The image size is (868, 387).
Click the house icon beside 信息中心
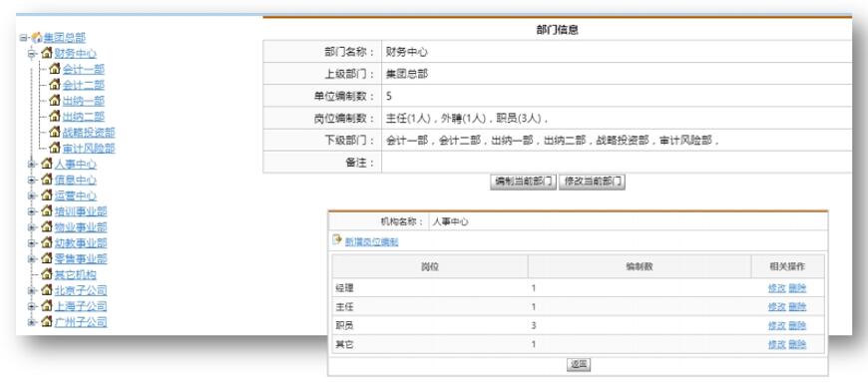pos(47,180)
